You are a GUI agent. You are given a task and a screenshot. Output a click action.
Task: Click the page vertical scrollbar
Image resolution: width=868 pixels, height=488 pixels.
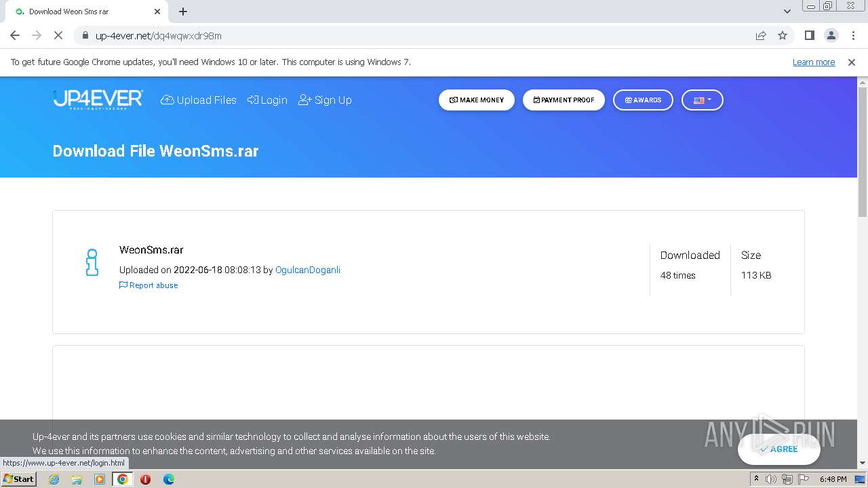click(x=863, y=152)
